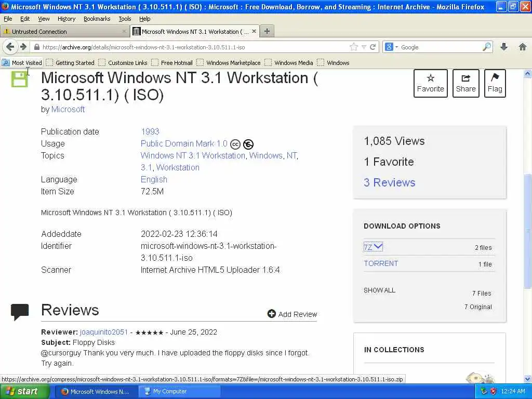Download the TORRENT file

[x=381, y=263]
